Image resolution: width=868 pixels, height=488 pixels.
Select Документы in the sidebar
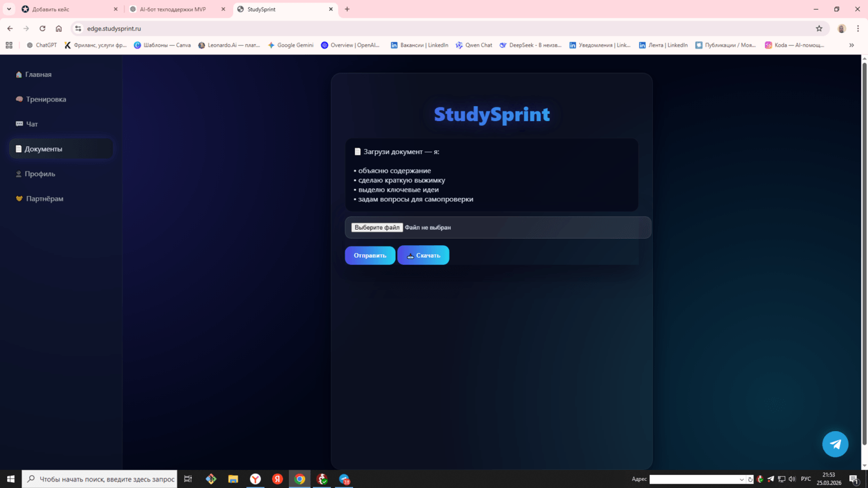[x=61, y=149]
